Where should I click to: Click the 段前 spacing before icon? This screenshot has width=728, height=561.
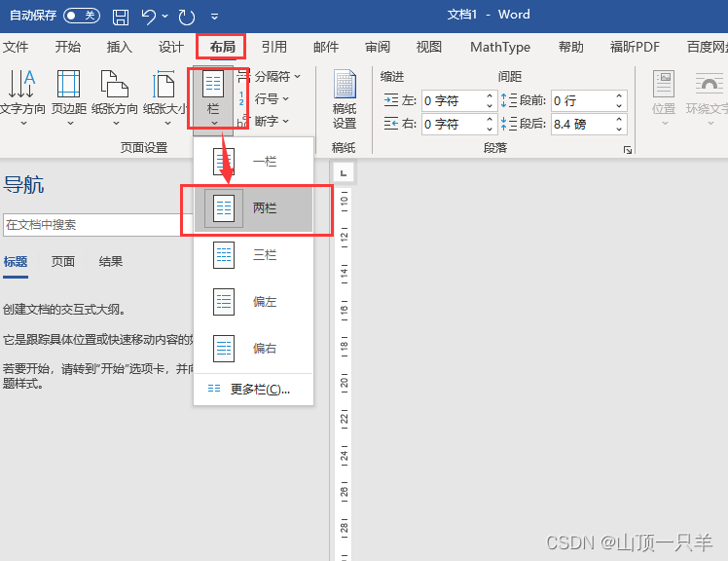(509, 100)
